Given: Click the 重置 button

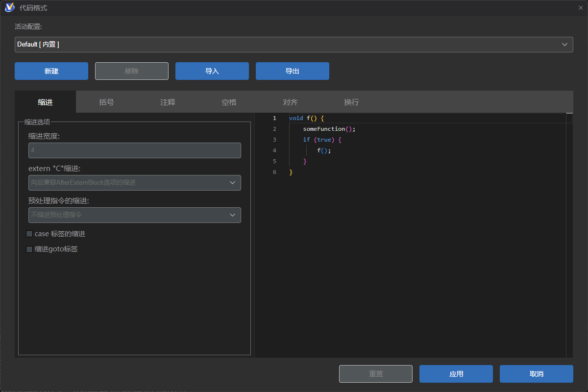Looking at the screenshot, I should [x=376, y=374].
